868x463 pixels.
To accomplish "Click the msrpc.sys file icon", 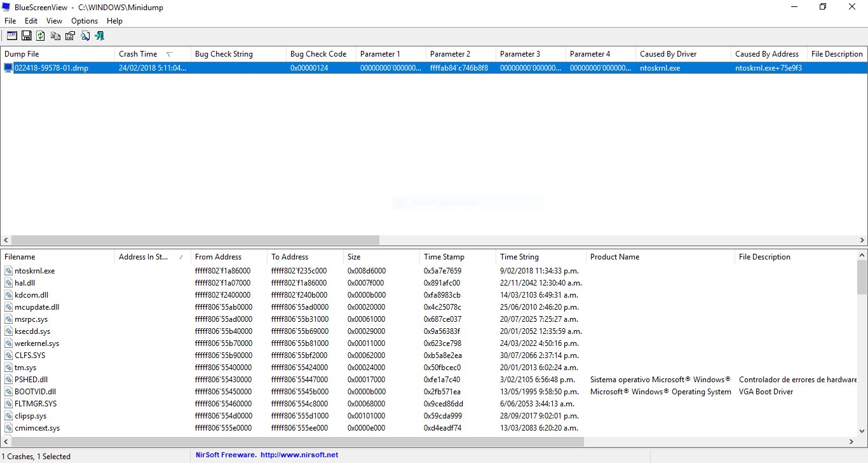I will (8, 319).
